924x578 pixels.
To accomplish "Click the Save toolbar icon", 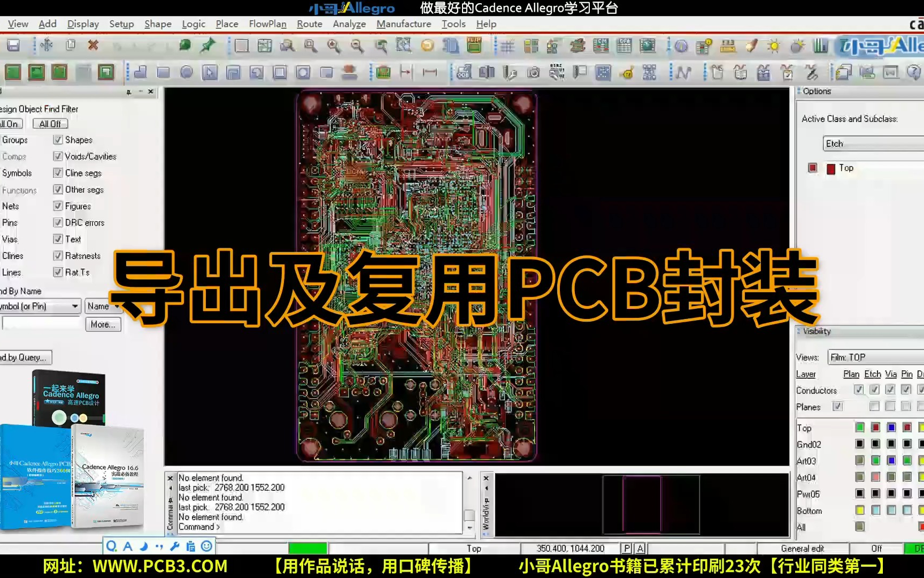I will (x=14, y=46).
